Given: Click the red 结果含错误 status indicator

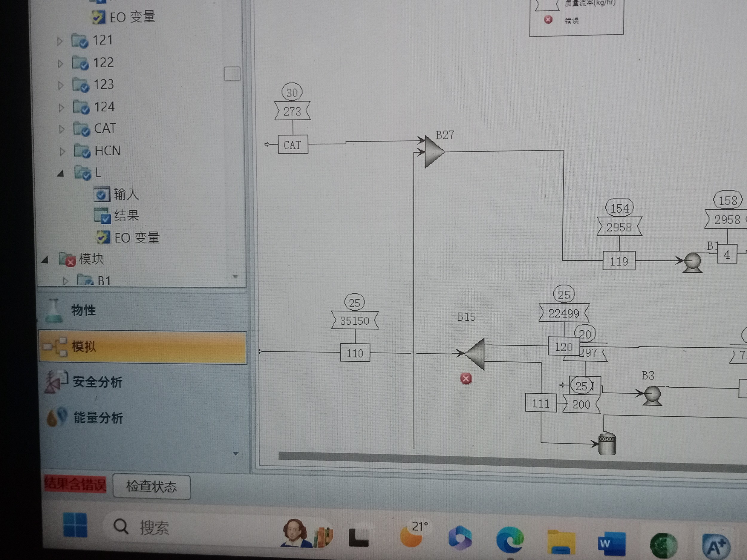Looking at the screenshot, I should [x=75, y=484].
